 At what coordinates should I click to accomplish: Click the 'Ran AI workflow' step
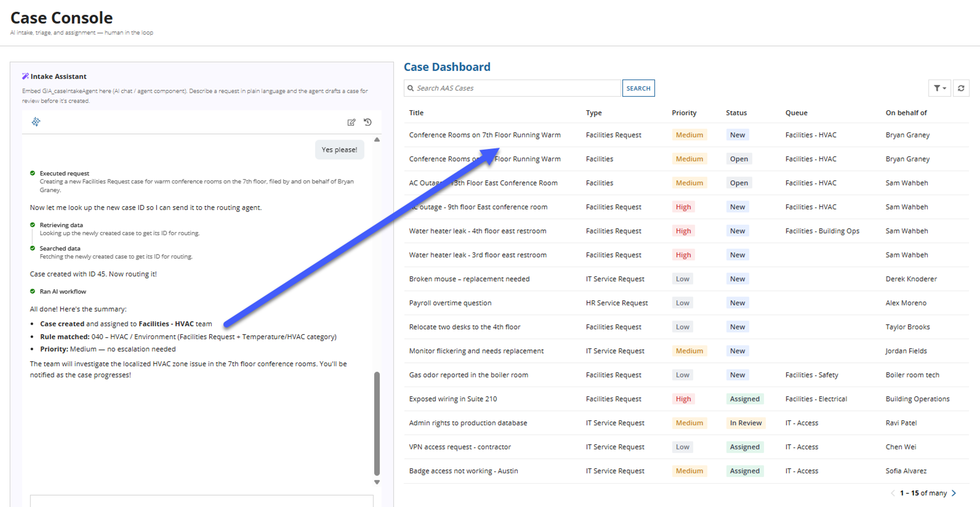(63, 291)
